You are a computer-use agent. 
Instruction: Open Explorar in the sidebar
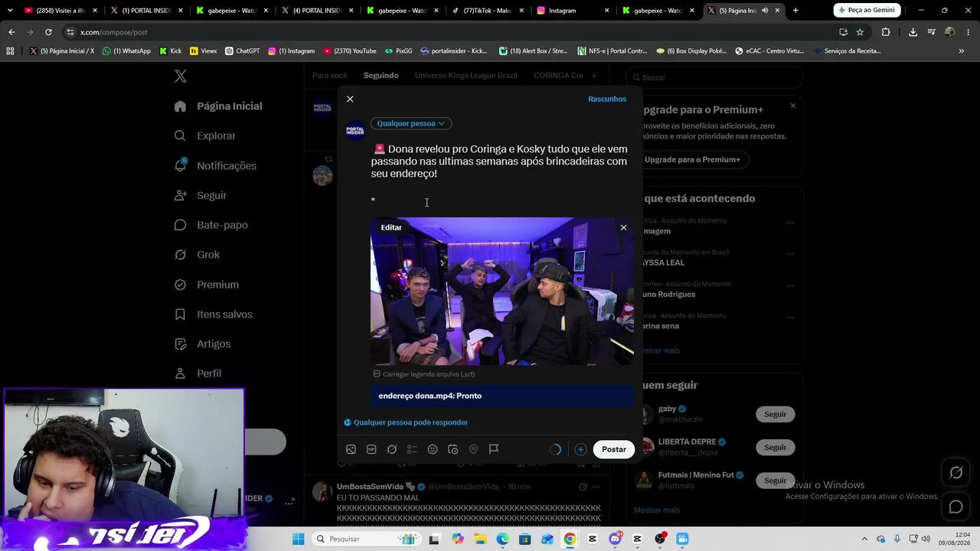204,135
